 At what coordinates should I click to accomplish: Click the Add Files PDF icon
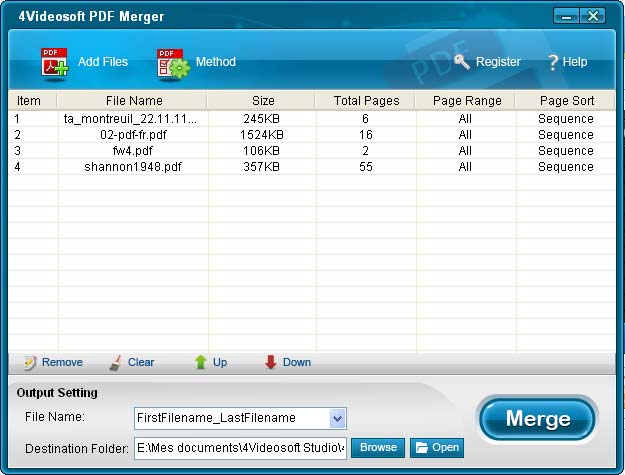54,63
